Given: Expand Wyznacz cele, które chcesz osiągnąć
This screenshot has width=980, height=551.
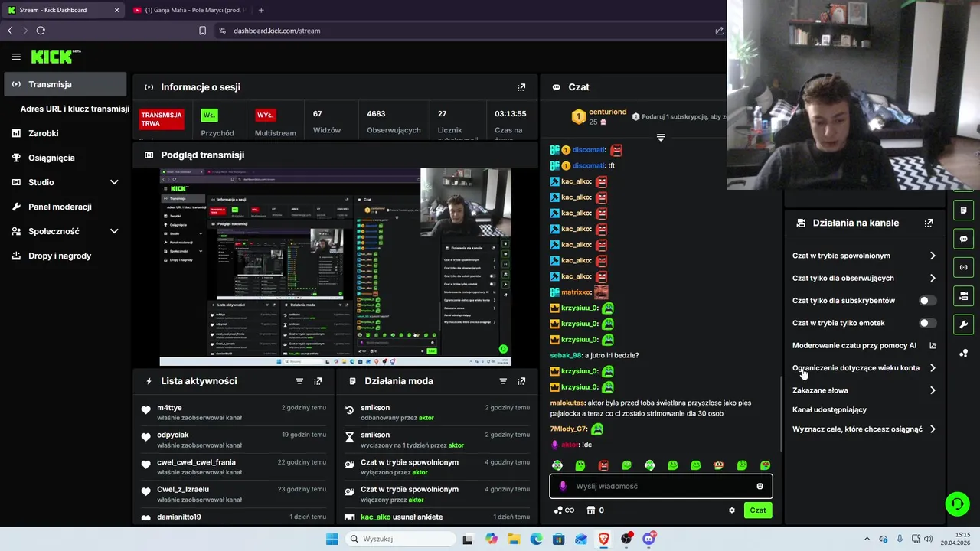Looking at the screenshot, I should pos(933,429).
